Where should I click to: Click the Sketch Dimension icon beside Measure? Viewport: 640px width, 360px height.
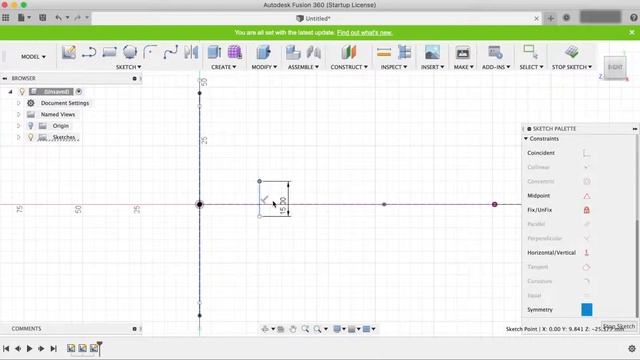404,52
